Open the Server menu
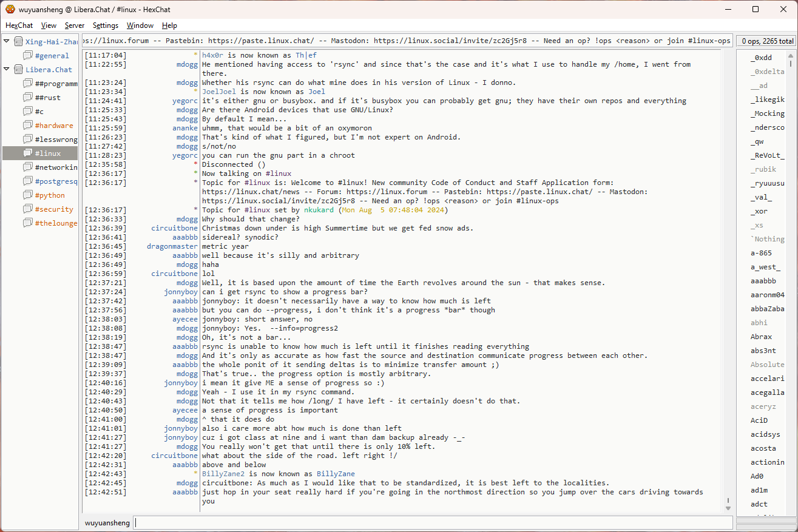Image resolution: width=798 pixels, height=532 pixels. click(75, 25)
